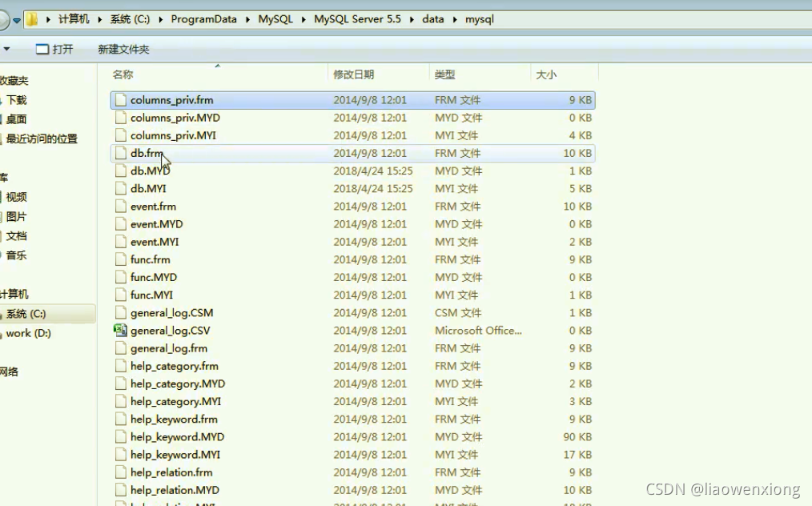Click the help_category.MYI file icon
Screen dimensions: 812x506
(121, 401)
